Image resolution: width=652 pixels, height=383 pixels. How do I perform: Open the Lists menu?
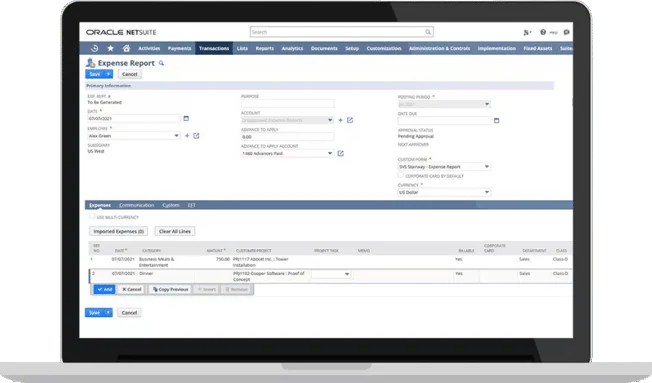[242, 48]
